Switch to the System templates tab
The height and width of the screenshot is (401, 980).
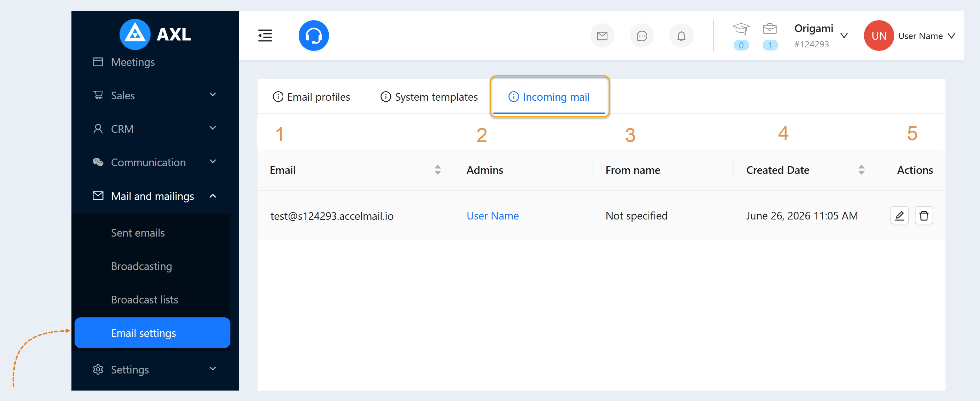coord(429,97)
